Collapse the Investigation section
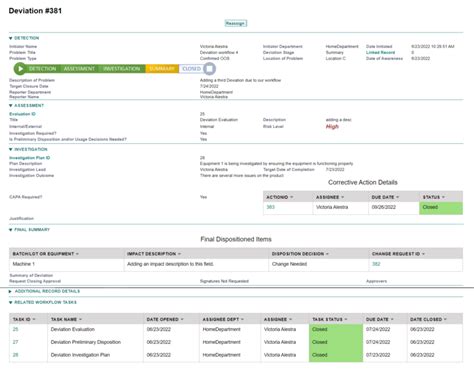This screenshot has width=474, height=371. [11, 149]
